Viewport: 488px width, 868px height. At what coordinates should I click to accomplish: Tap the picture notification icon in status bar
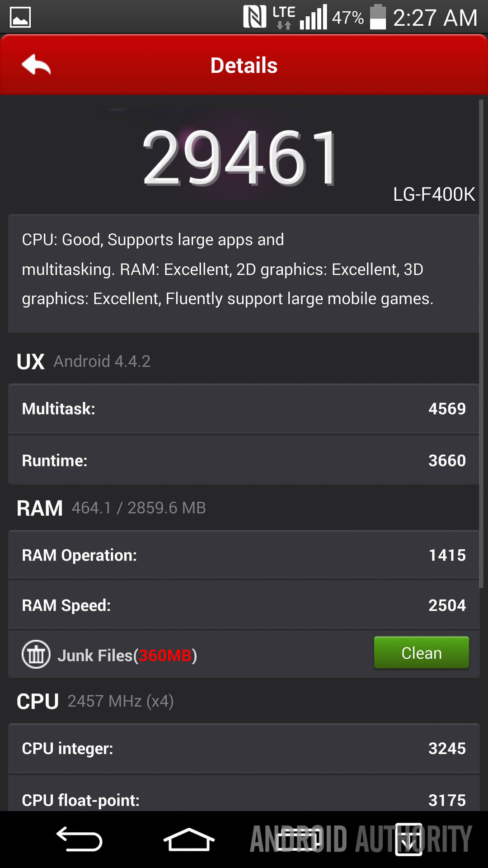[x=20, y=18]
